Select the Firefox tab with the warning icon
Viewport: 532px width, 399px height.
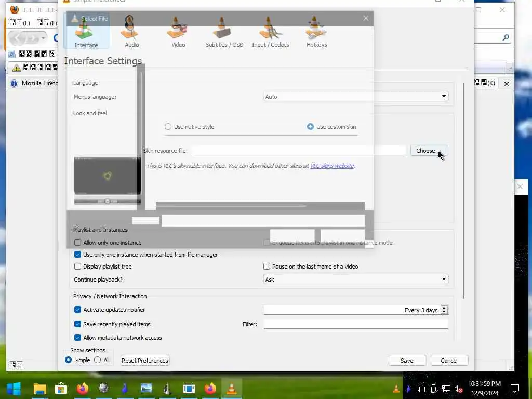pyautogui.click(x=33, y=68)
